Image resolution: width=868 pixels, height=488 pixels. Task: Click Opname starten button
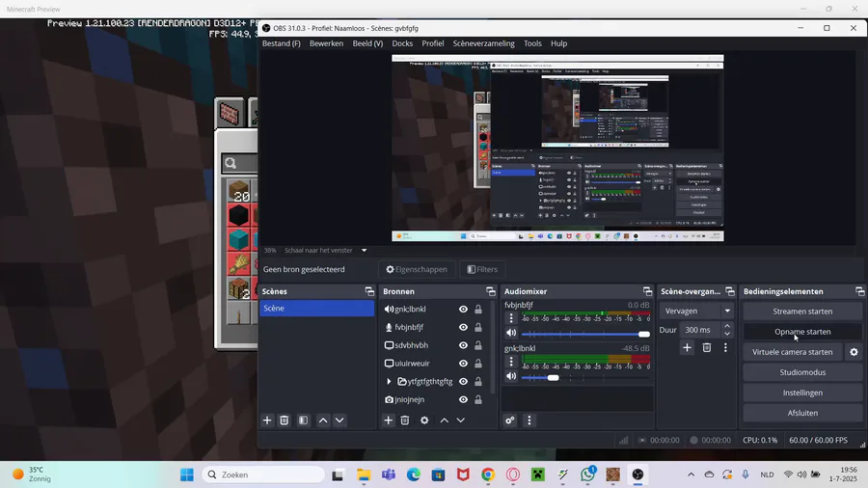pos(802,332)
